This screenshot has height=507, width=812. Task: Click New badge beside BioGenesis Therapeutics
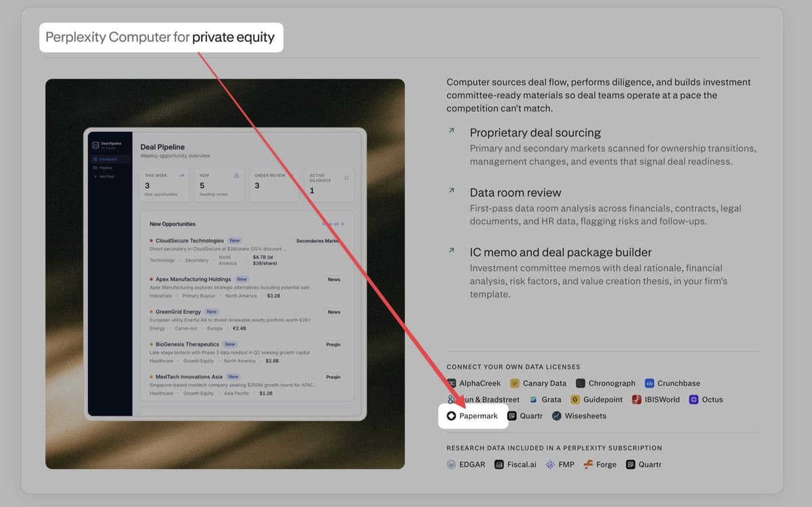tap(230, 344)
